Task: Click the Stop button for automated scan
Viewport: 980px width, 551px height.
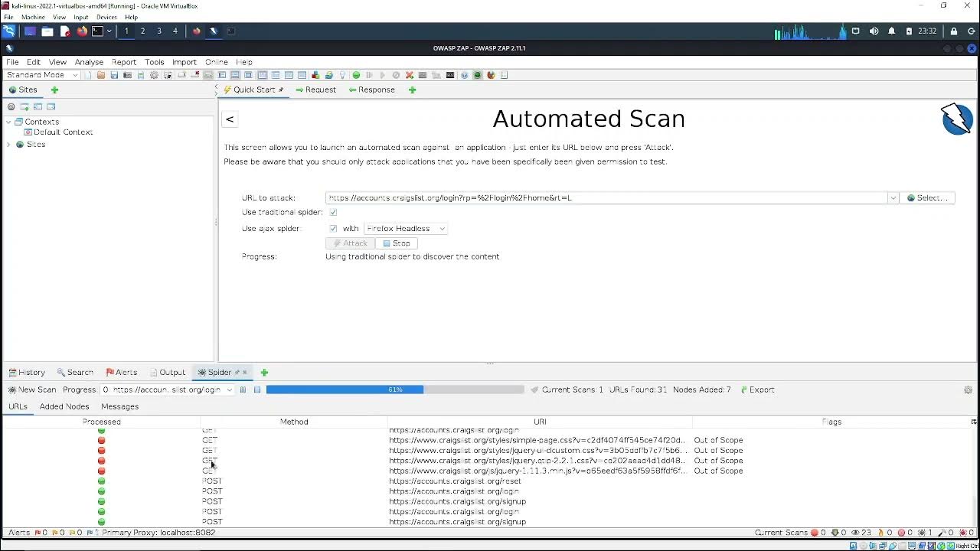Action: (x=397, y=243)
